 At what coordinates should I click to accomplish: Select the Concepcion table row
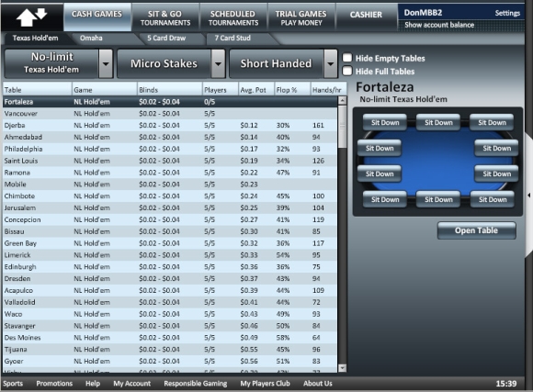(x=170, y=219)
